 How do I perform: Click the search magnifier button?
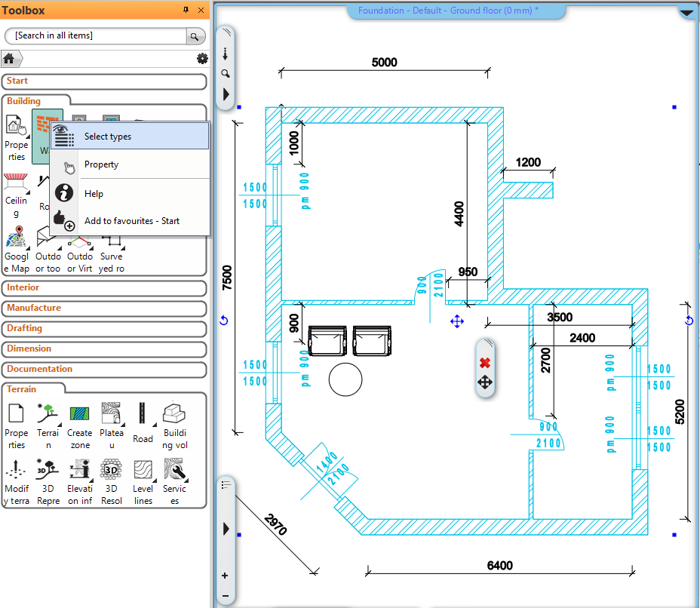[195, 36]
